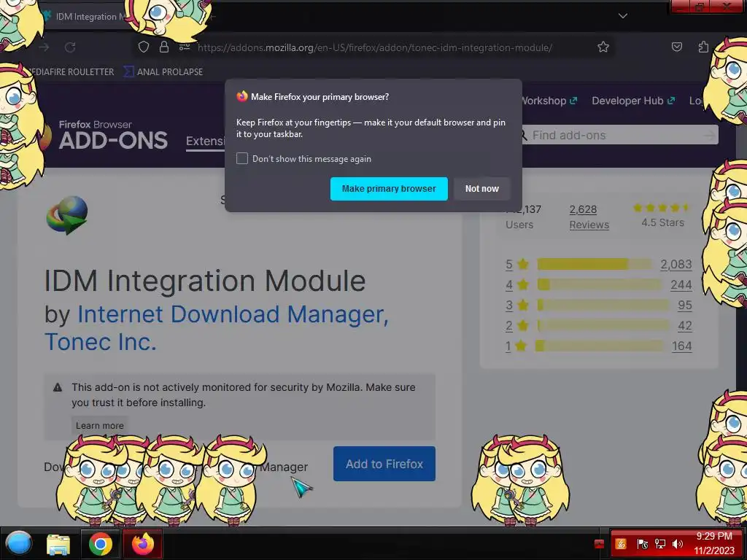Click the tracking protection shield icon
The height and width of the screenshot is (560, 747).
tap(144, 47)
